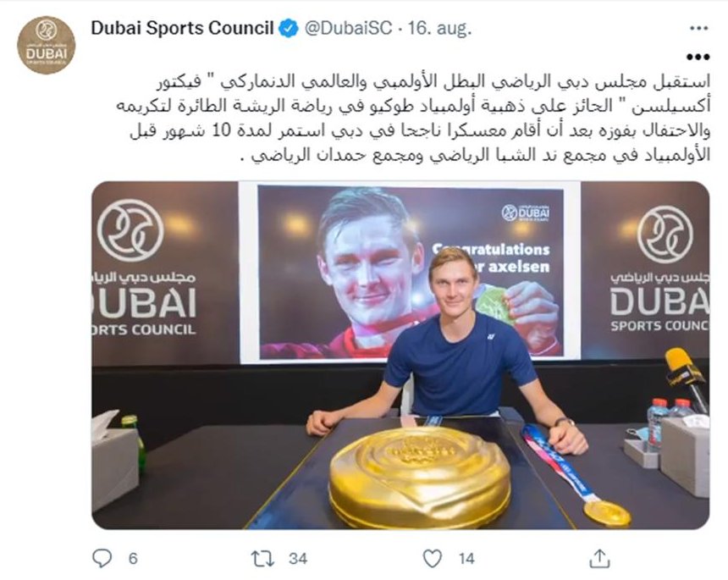Viewport: 728px width, 580px height.
Task: Open the tweet via 16. aug. date
Action: pos(439,28)
